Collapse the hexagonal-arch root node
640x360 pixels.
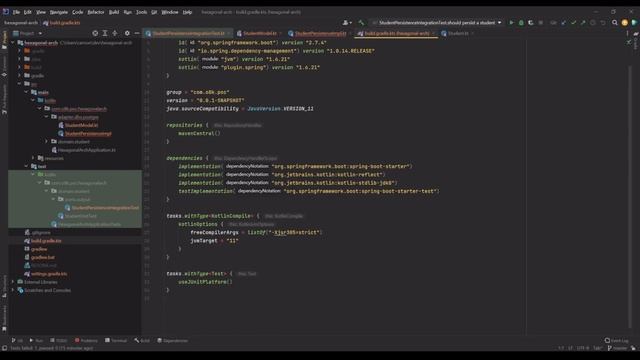13,42
